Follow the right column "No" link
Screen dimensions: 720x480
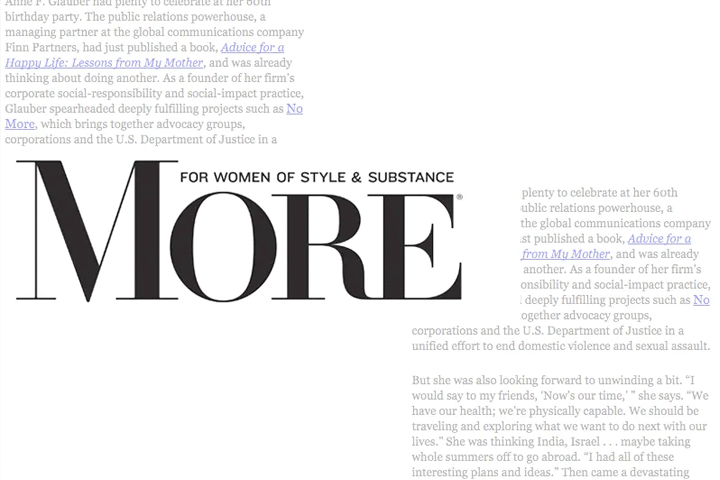701,300
